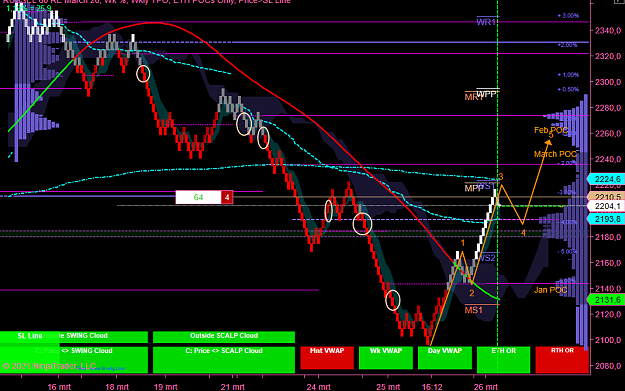Select the green 2131,6 price marker
Image resolution: width=625 pixels, height=391 pixels.
(x=606, y=300)
